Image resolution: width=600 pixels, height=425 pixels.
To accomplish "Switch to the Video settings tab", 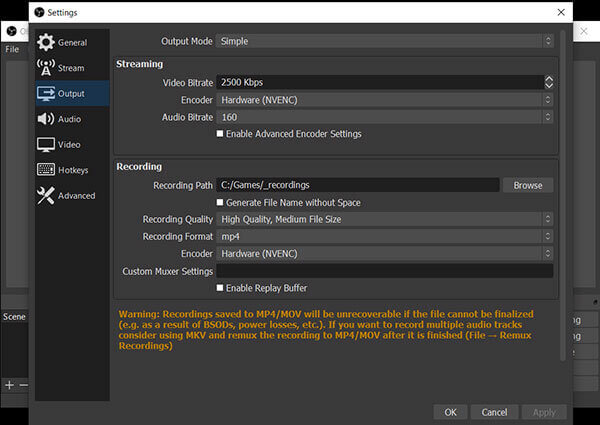I will (x=72, y=145).
